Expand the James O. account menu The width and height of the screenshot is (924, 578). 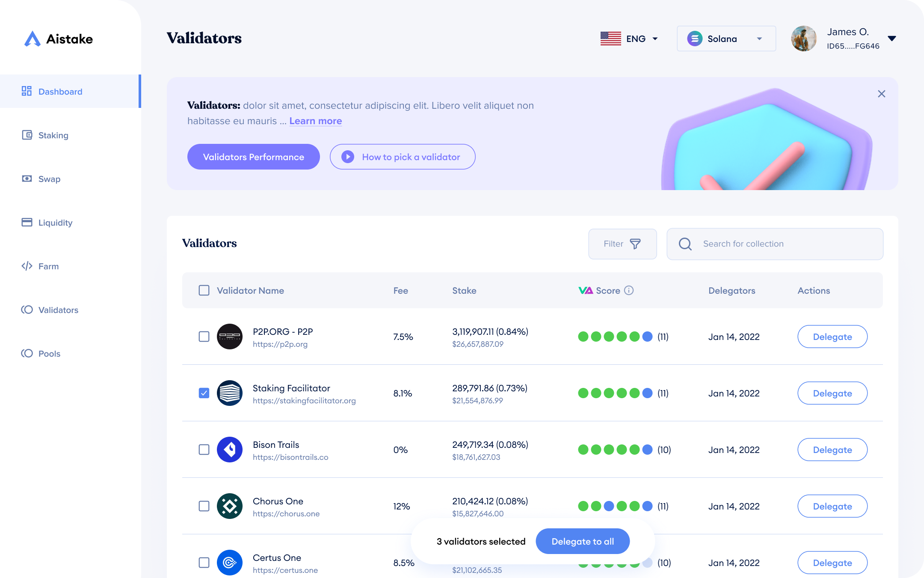click(891, 39)
